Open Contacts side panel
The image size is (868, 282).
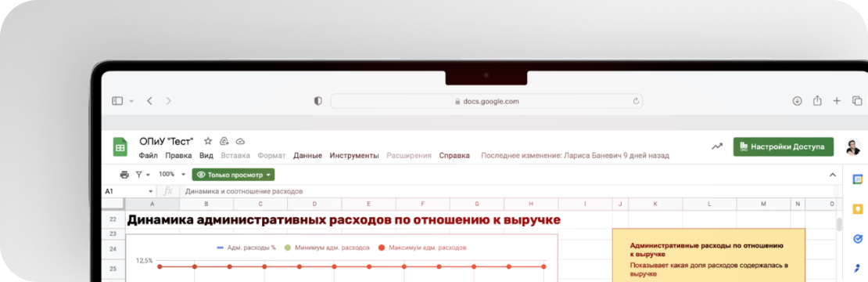(857, 269)
